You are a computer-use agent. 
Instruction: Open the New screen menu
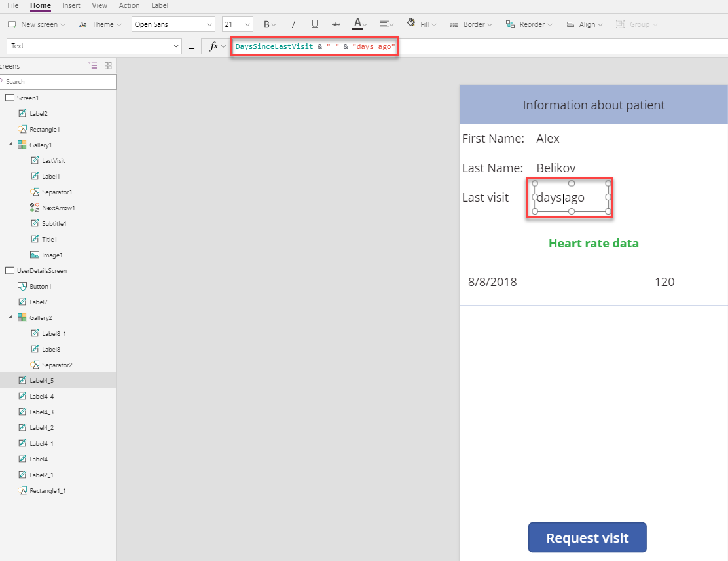37,25
